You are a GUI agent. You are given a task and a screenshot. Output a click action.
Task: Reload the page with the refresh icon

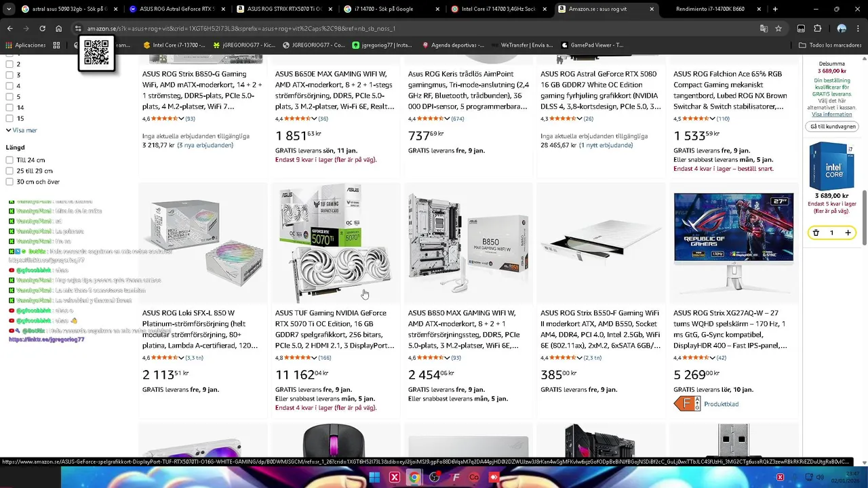coord(42,28)
